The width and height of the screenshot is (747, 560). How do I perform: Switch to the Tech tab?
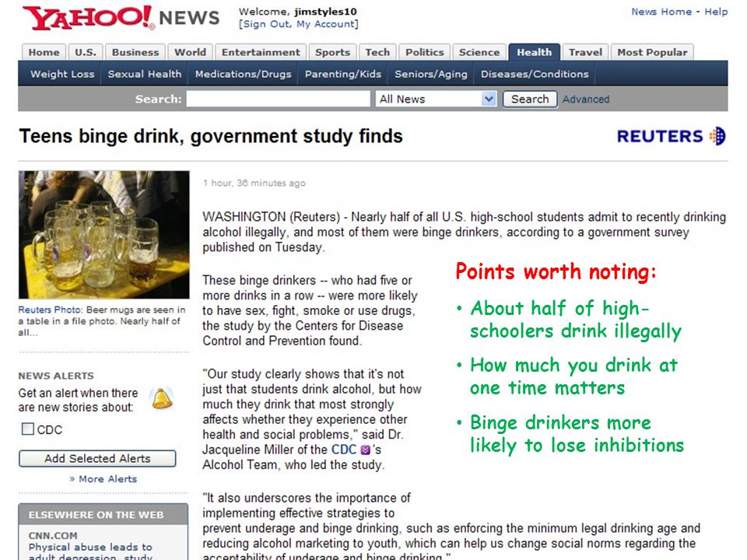click(377, 52)
